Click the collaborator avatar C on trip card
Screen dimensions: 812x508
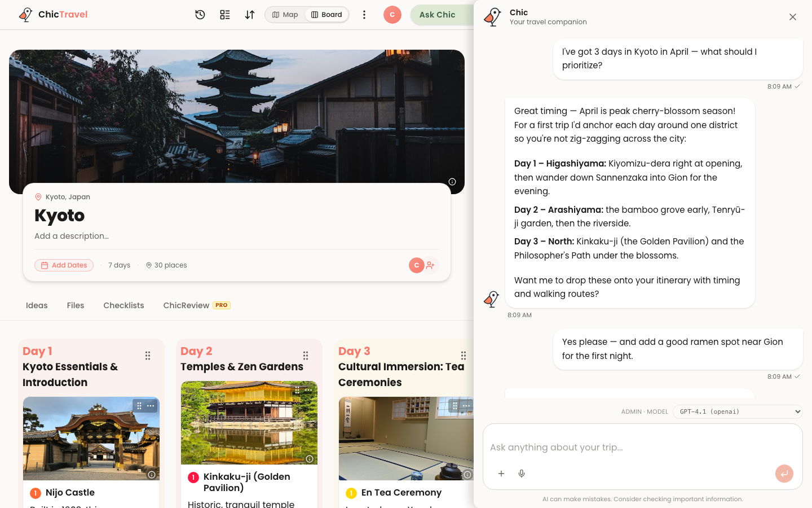[417, 265]
